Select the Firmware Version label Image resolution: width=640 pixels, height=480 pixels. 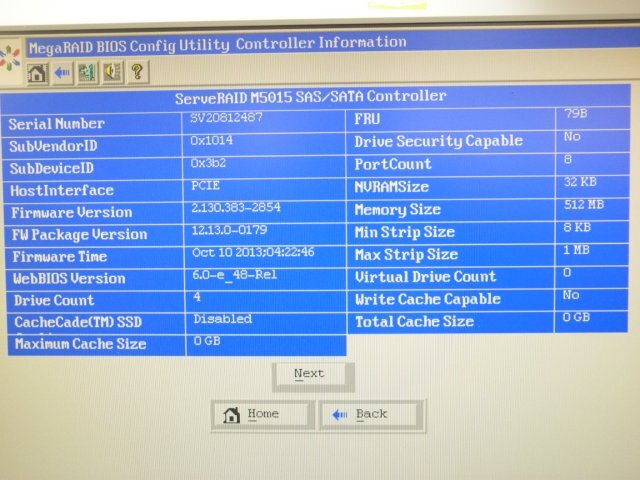pos(72,212)
